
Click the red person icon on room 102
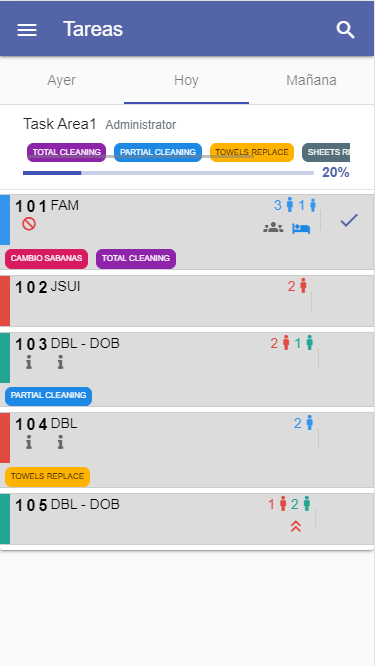(x=303, y=286)
